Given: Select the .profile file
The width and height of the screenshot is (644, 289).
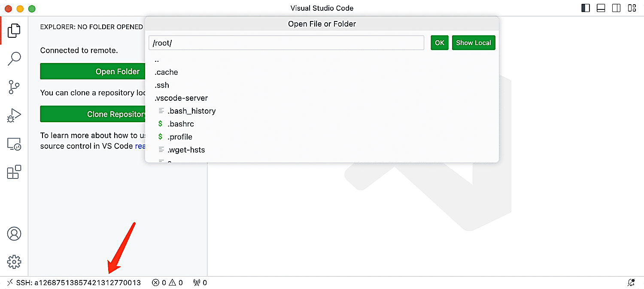Looking at the screenshot, I should pos(322,137).
